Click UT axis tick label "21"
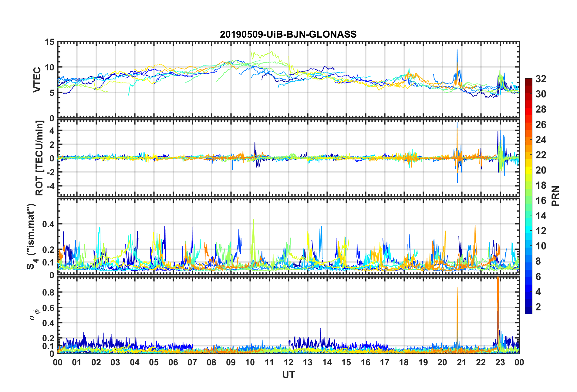Screen dimensions: 577x392 point(461,362)
